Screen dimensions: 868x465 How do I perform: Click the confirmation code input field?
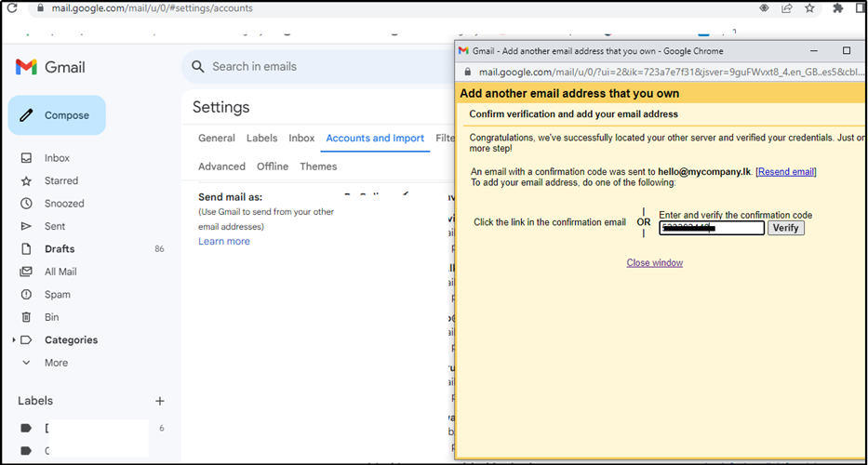tap(712, 228)
